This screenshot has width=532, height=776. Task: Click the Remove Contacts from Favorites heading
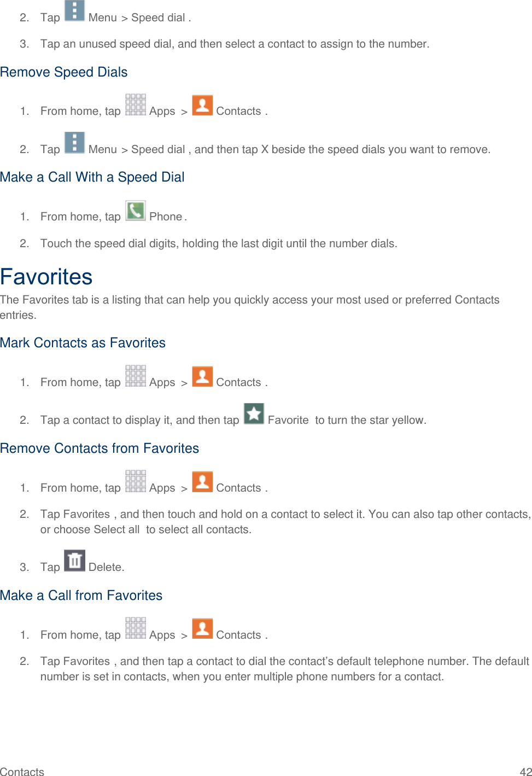(x=100, y=448)
